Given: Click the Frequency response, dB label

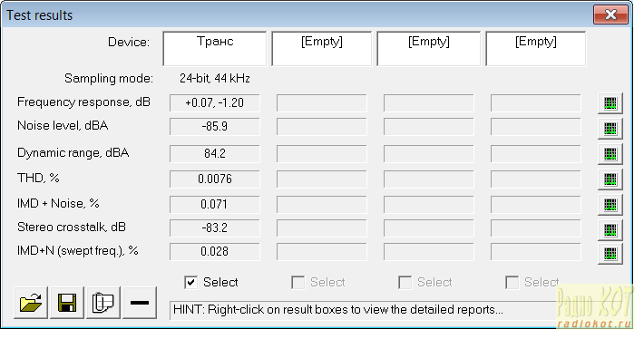Looking at the screenshot, I should (x=83, y=102).
